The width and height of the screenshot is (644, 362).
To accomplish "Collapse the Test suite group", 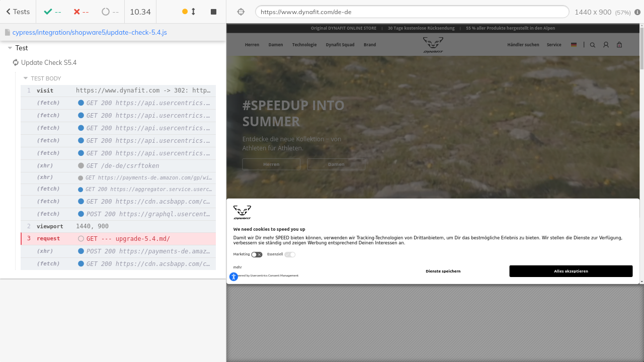I will (10, 48).
